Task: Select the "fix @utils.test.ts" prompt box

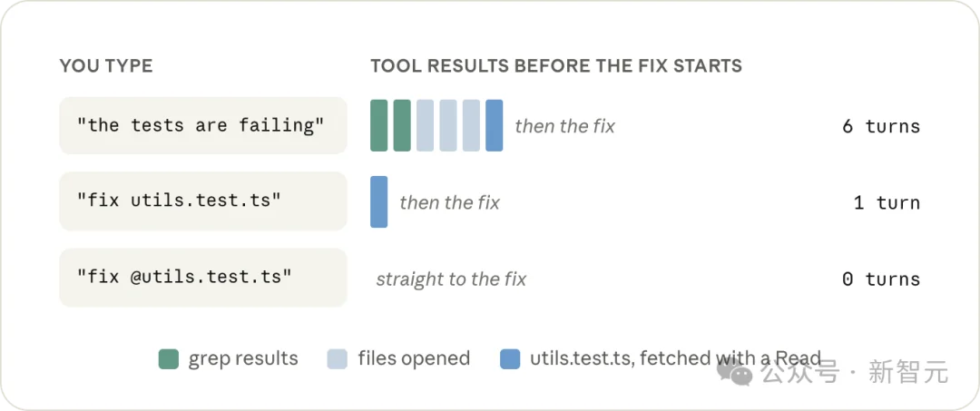Action: 203,278
